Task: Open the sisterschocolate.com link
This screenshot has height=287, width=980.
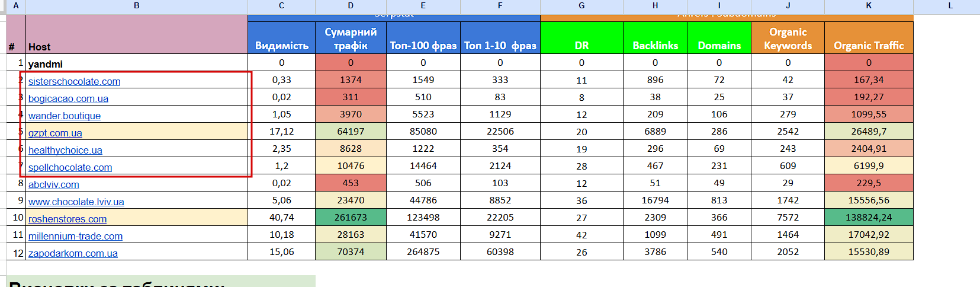Action: pyautogui.click(x=74, y=81)
